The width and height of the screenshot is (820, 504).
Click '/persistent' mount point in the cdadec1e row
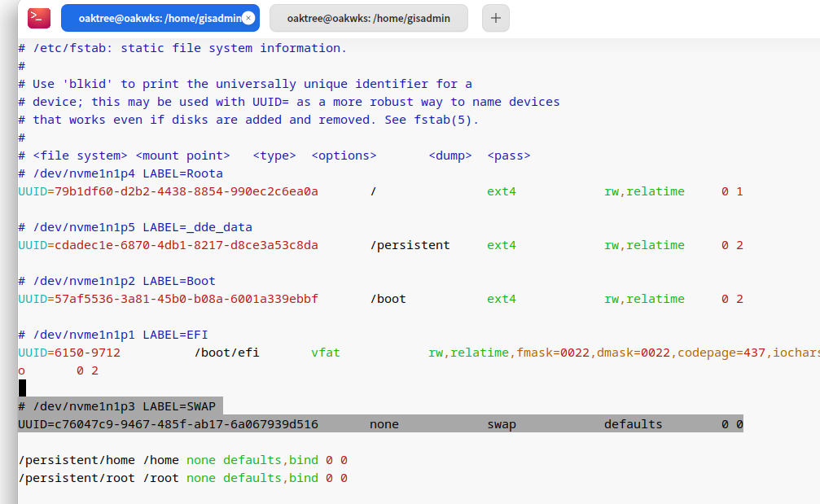pyautogui.click(x=410, y=245)
